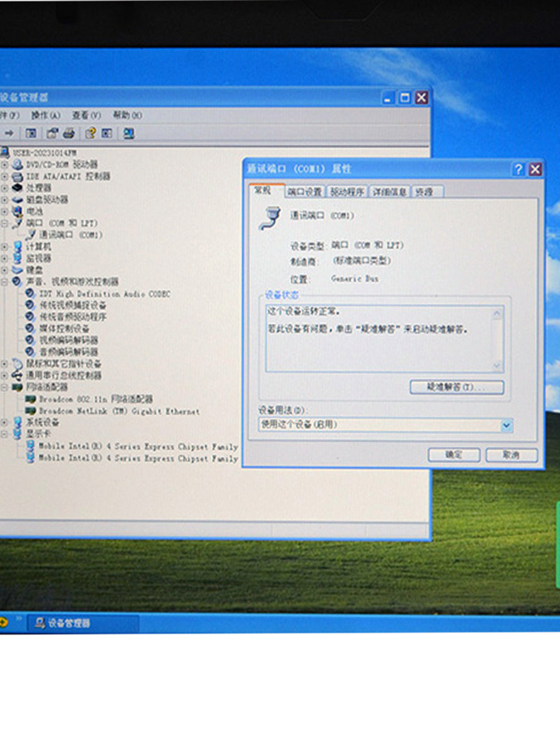The width and height of the screenshot is (560, 747).
Task: Confirm with the 确定 button
Action: click(454, 455)
